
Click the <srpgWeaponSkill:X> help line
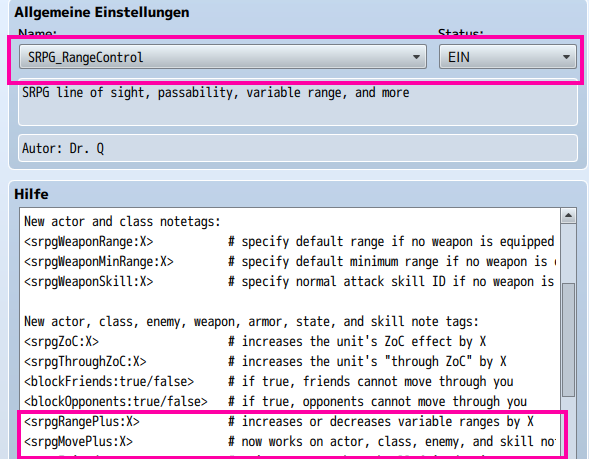point(289,281)
